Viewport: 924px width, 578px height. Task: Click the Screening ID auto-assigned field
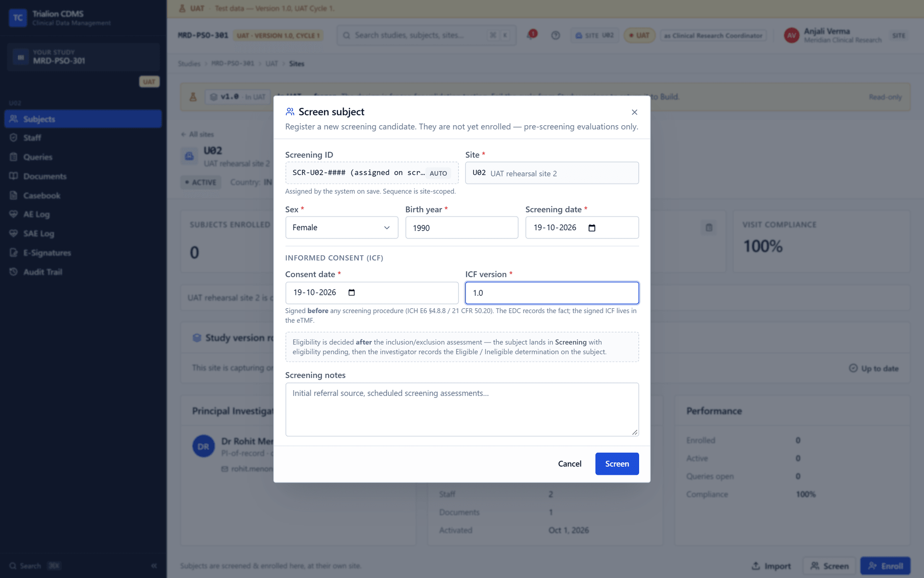372,173
